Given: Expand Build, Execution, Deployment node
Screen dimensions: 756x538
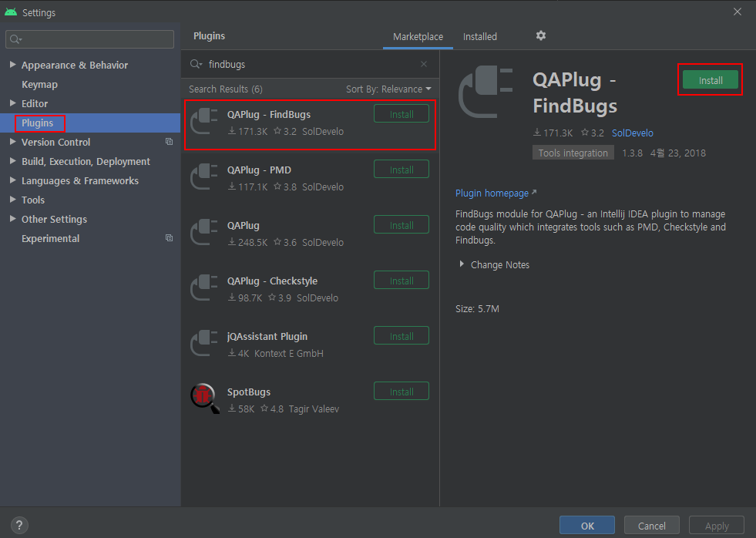Looking at the screenshot, I should (13, 161).
